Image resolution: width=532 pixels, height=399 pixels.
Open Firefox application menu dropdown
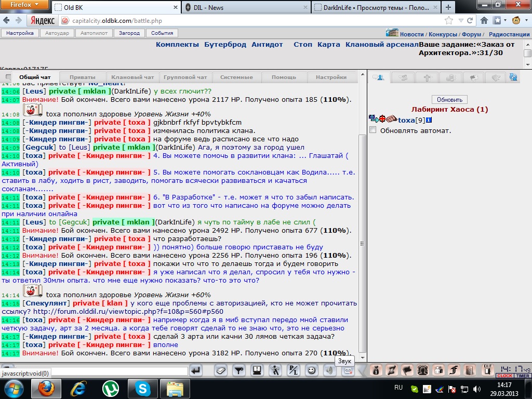(x=24, y=6)
